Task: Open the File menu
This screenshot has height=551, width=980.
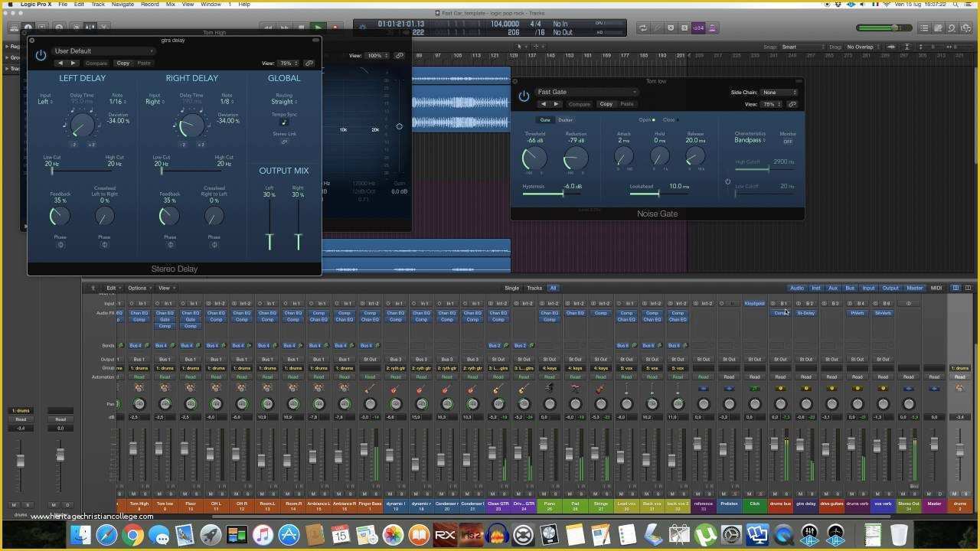Action: 63,5
